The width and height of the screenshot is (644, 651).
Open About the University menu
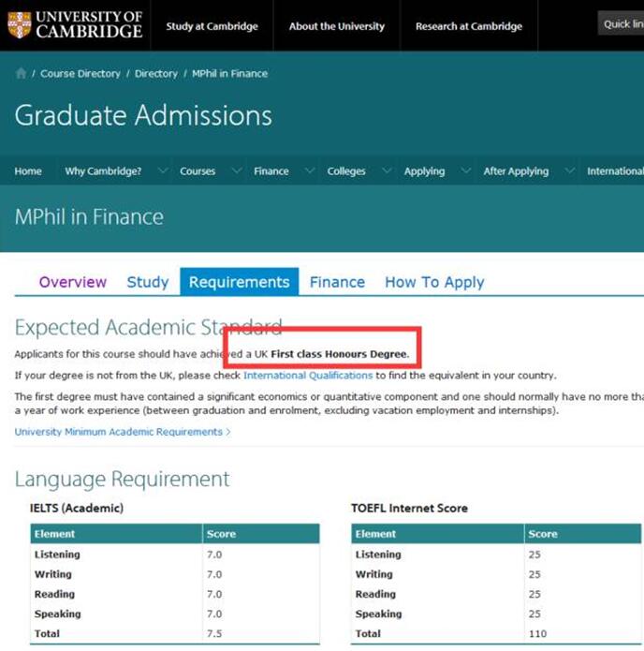coord(337,26)
